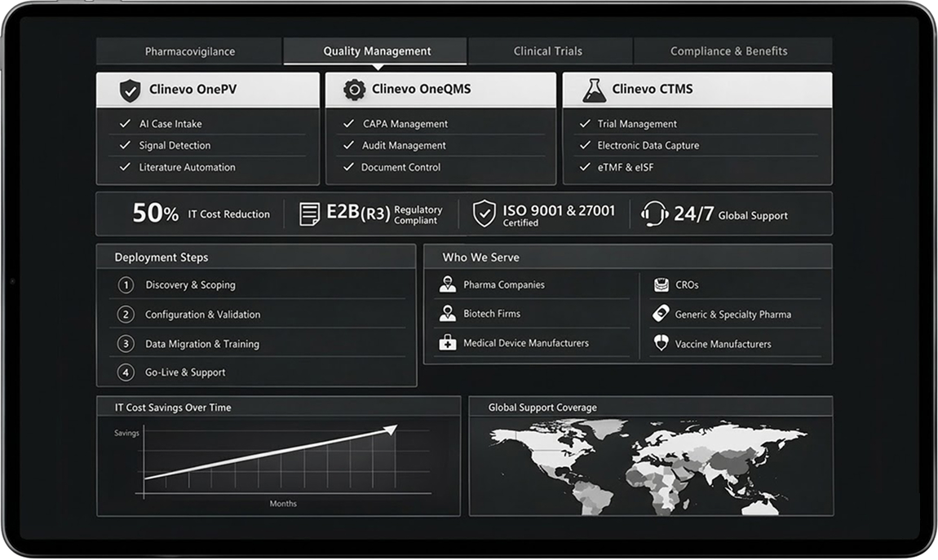Click the Months axis label
This screenshot has width=938, height=560.
tap(283, 504)
